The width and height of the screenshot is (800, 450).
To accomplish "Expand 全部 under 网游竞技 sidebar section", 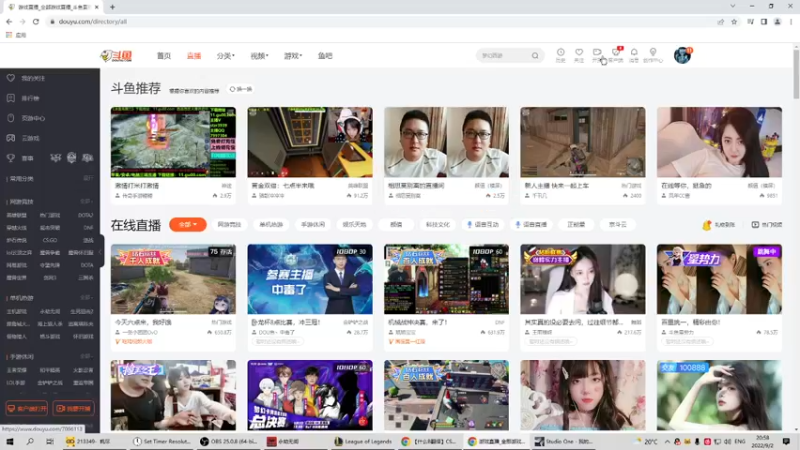I will [87, 202].
